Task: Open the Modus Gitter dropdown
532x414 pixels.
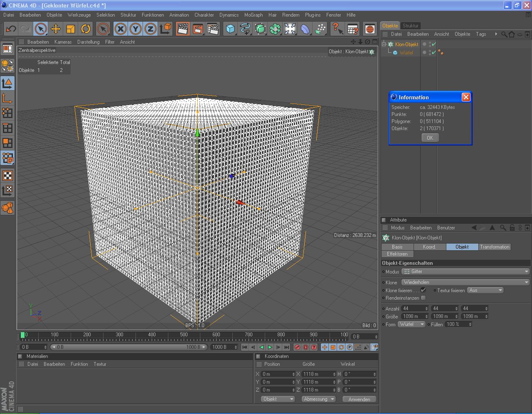Action: point(465,271)
